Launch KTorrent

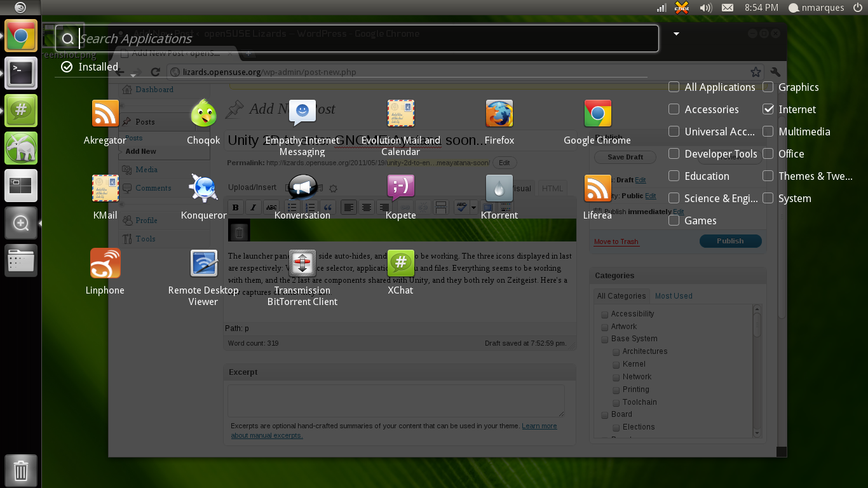499,198
